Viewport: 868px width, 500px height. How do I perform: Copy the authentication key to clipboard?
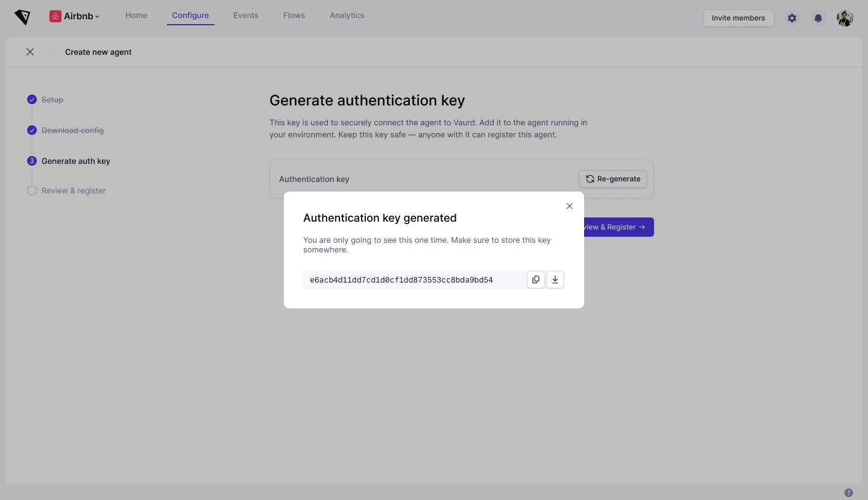point(536,280)
